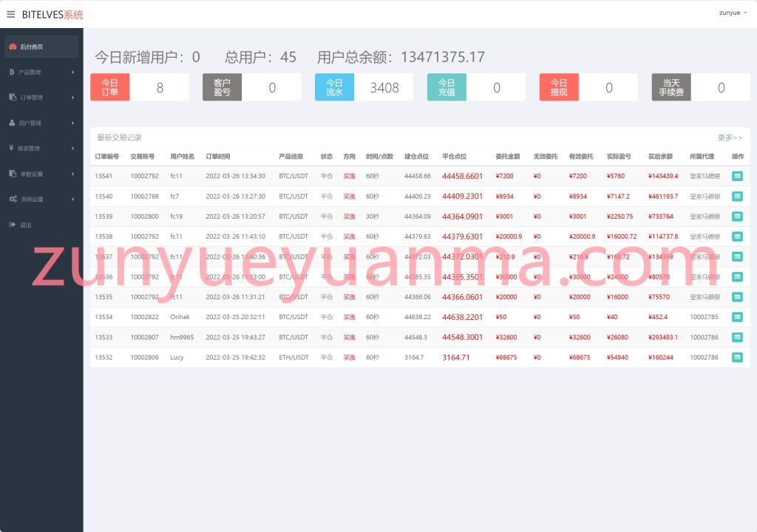
Task: Click the total balance 13471375.17
Action: tap(443, 57)
